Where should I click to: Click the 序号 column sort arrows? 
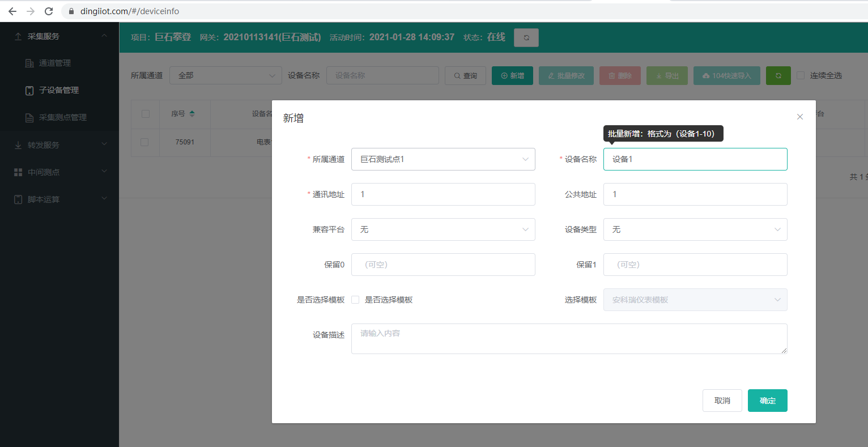coord(192,114)
